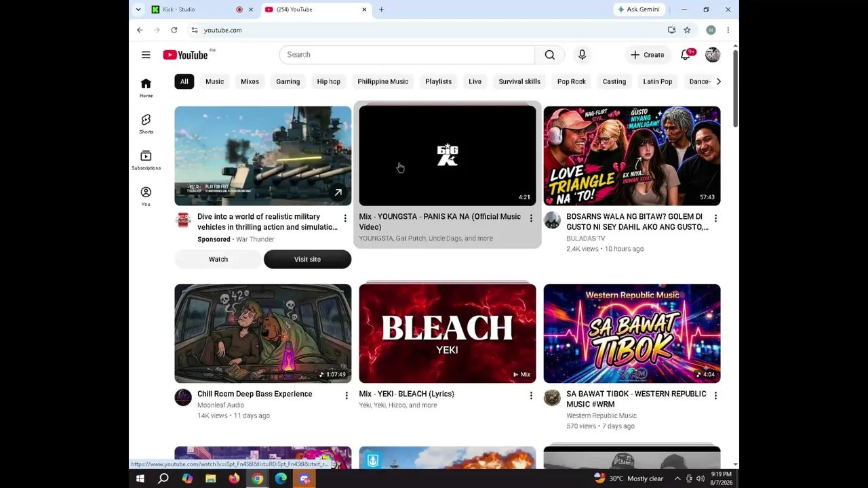Open File Explorer from the taskbar
Viewport: 868px width, 488px height.
click(x=210, y=479)
